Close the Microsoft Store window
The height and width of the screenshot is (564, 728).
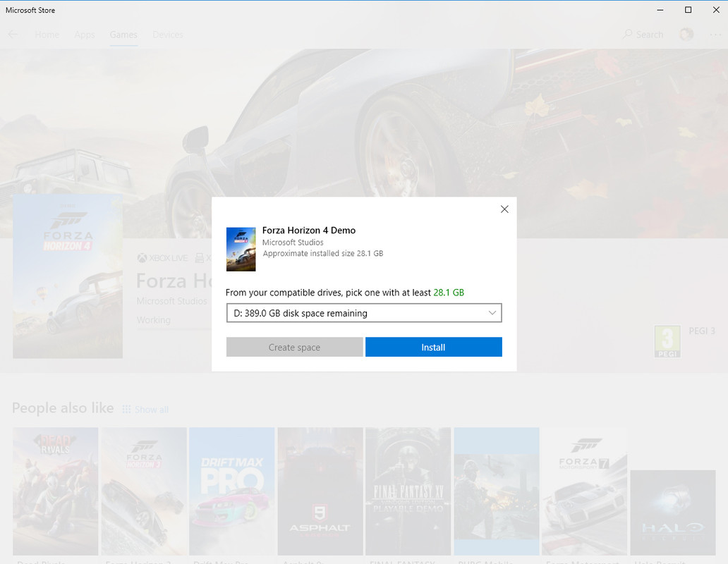coord(716,10)
